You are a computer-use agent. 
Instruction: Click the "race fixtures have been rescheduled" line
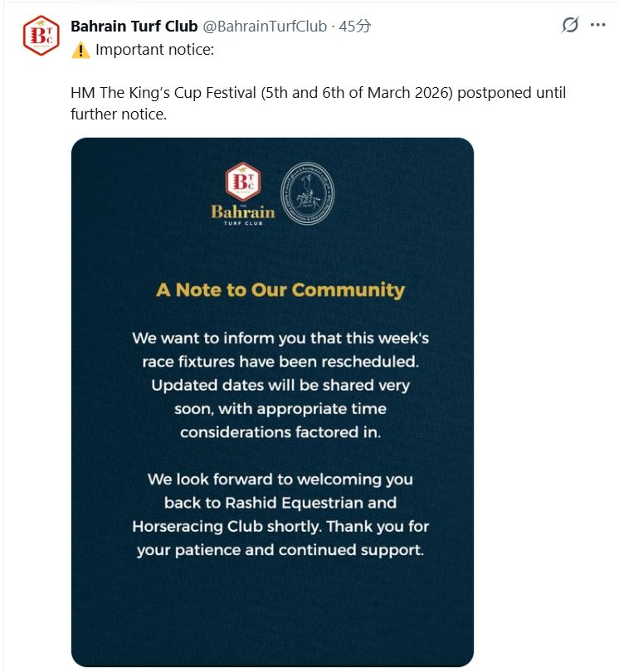click(x=280, y=361)
